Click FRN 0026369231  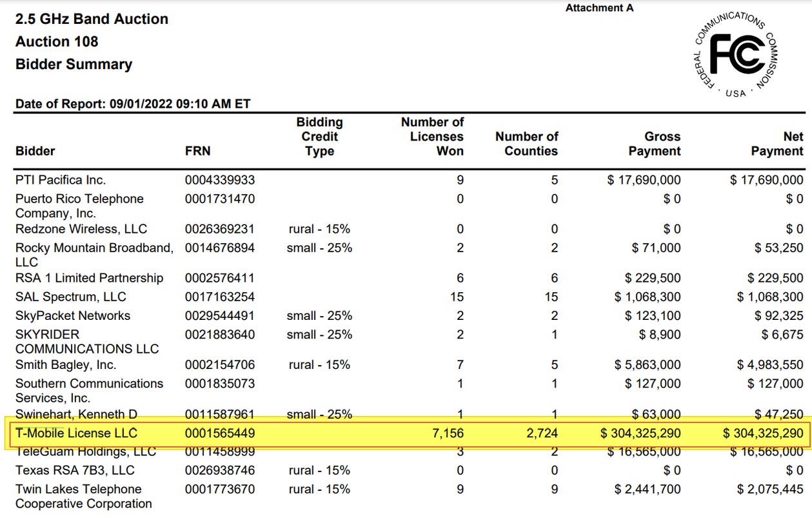[x=220, y=229]
